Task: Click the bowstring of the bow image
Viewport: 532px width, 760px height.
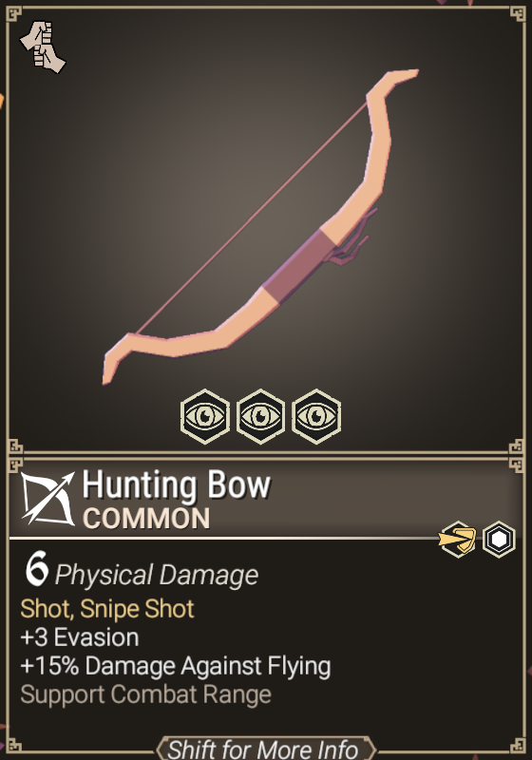Action: point(252,218)
